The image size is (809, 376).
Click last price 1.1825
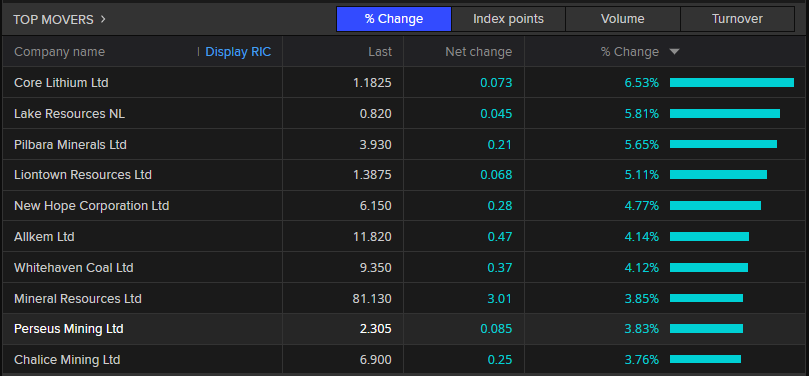pyautogui.click(x=372, y=83)
